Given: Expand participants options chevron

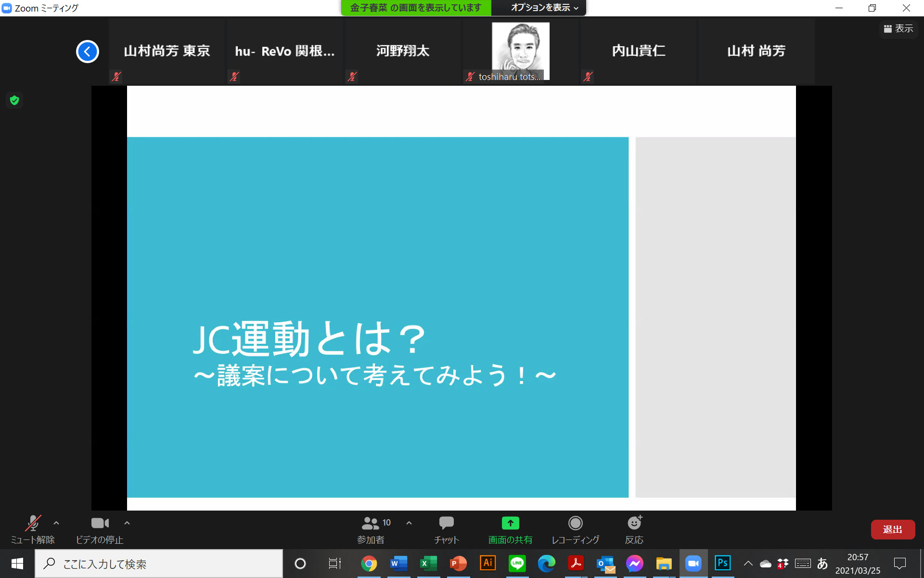Looking at the screenshot, I should (409, 523).
